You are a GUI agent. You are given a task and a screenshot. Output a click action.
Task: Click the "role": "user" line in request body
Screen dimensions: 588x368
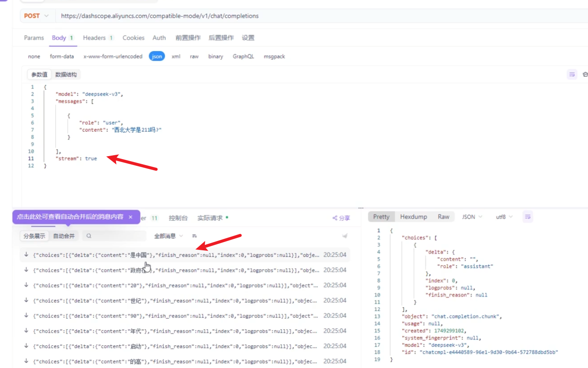coord(101,123)
